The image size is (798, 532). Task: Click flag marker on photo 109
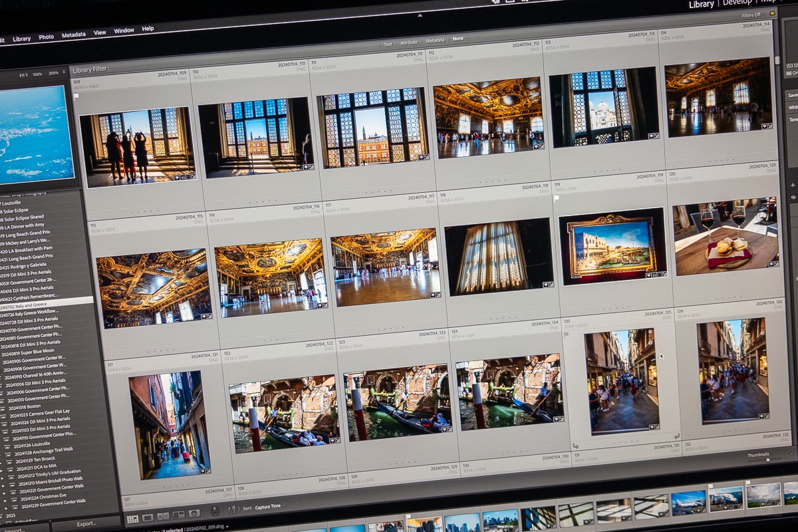(x=76, y=97)
